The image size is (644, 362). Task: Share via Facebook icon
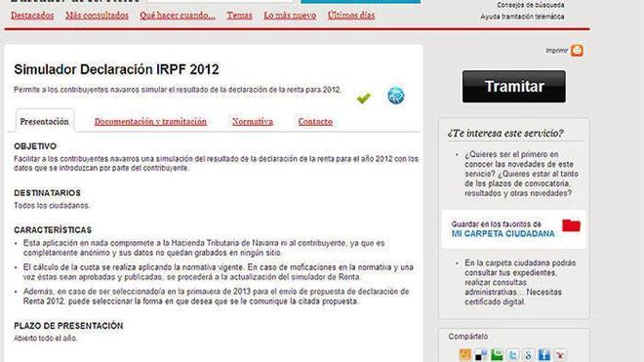(x=544, y=354)
